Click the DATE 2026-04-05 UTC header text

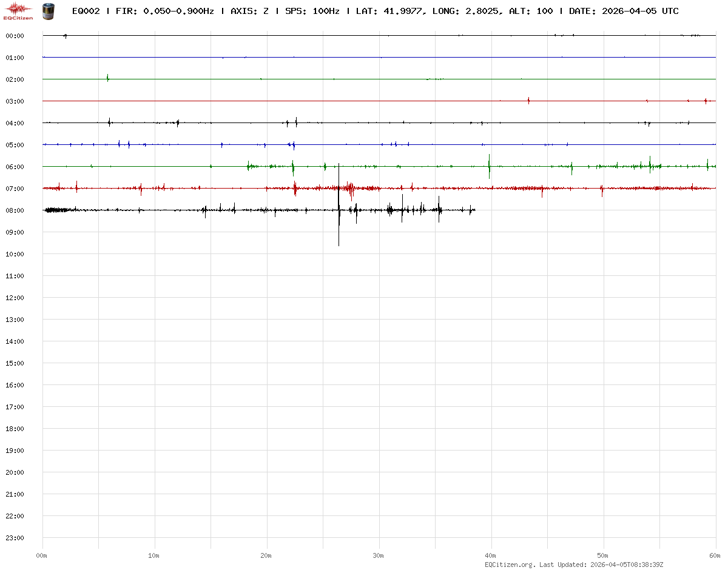click(x=624, y=11)
